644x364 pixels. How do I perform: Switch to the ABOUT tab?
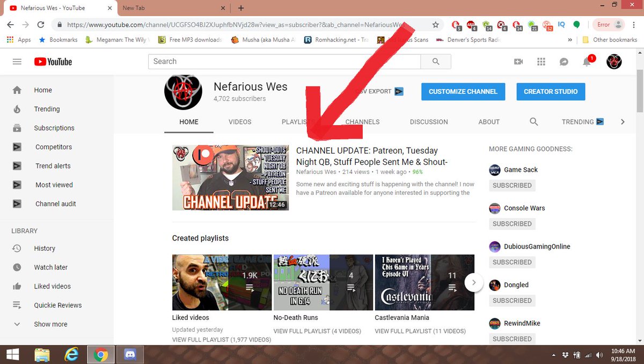[489, 122]
